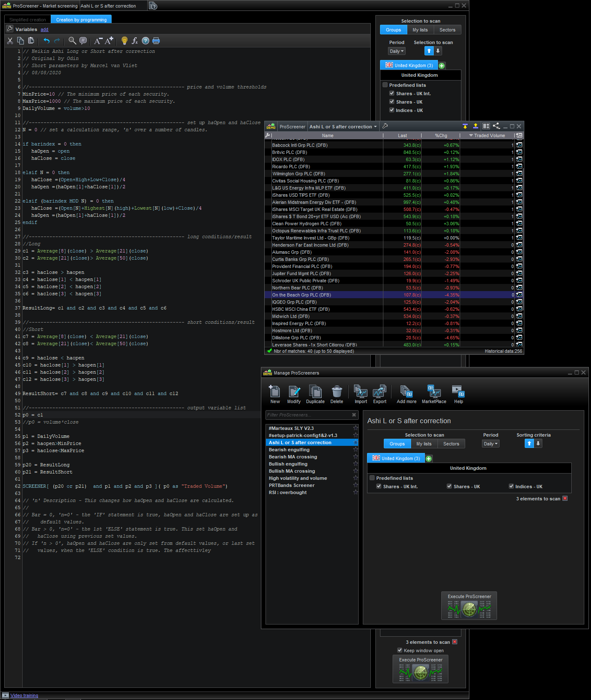This screenshot has width=591, height=700.
Task: Click the Video training link
Action: click(24, 695)
